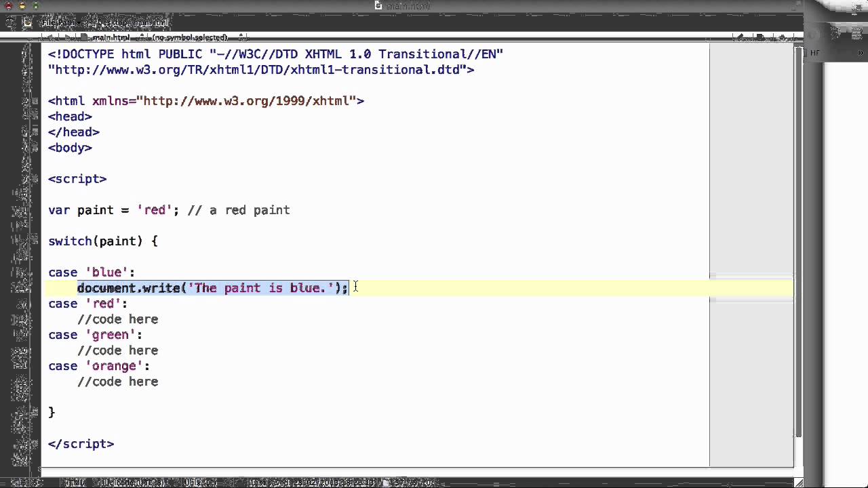This screenshot has height=488, width=868.
Task: Click '//code here' under case 'red'
Action: (118, 319)
